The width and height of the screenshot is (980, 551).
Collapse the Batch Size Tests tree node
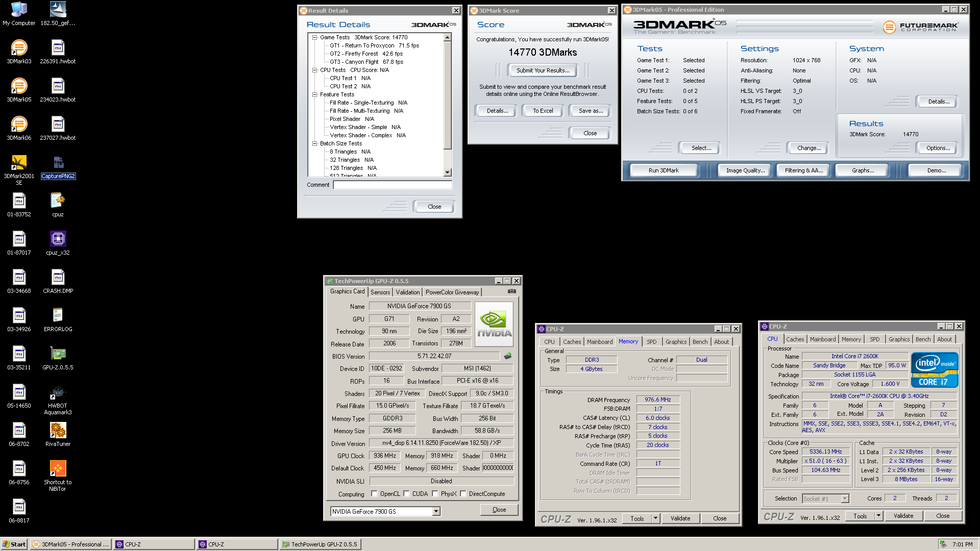[315, 143]
